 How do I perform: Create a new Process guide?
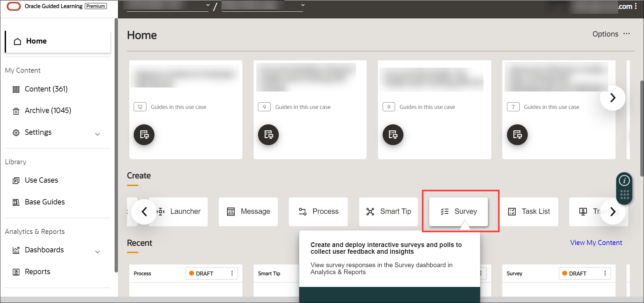318,211
